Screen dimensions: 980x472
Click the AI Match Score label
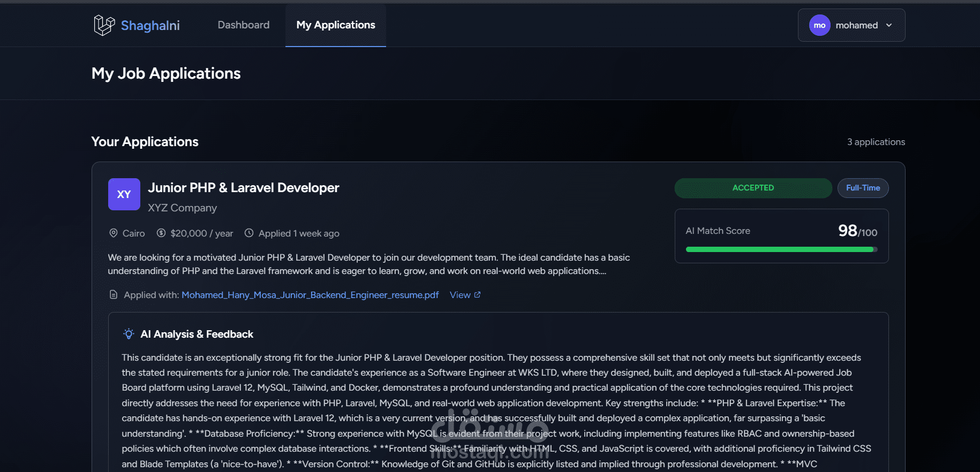click(718, 231)
